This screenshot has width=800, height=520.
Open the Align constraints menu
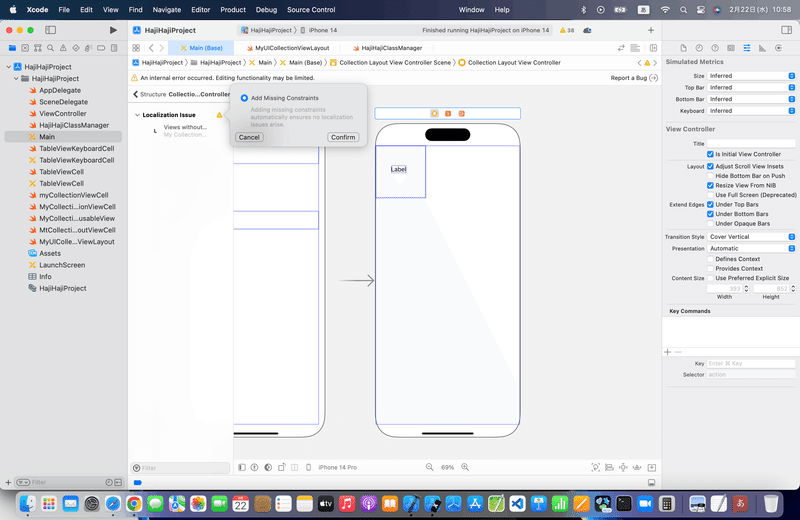tap(609, 467)
